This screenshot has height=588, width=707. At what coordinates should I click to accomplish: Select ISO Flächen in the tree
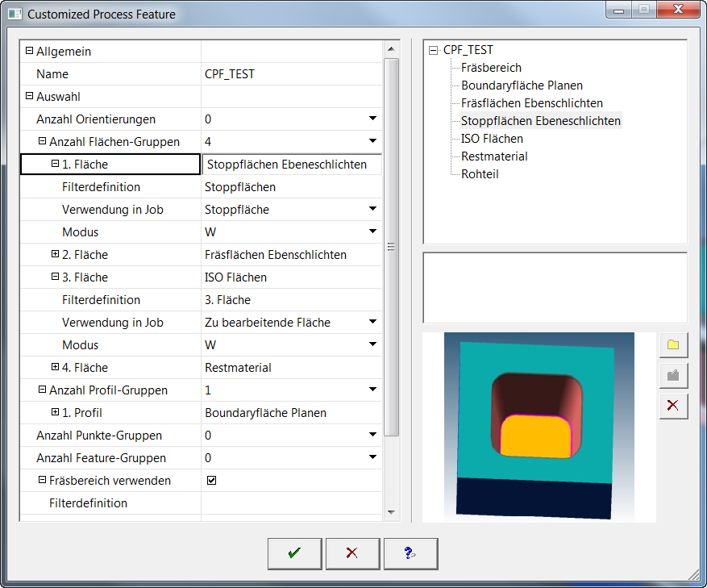click(492, 139)
